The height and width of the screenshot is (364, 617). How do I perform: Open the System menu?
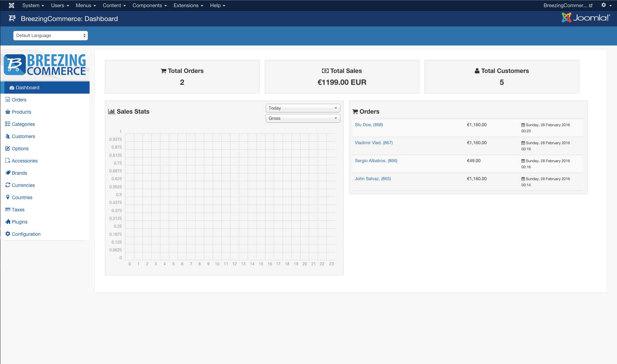(x=33, y=5)
